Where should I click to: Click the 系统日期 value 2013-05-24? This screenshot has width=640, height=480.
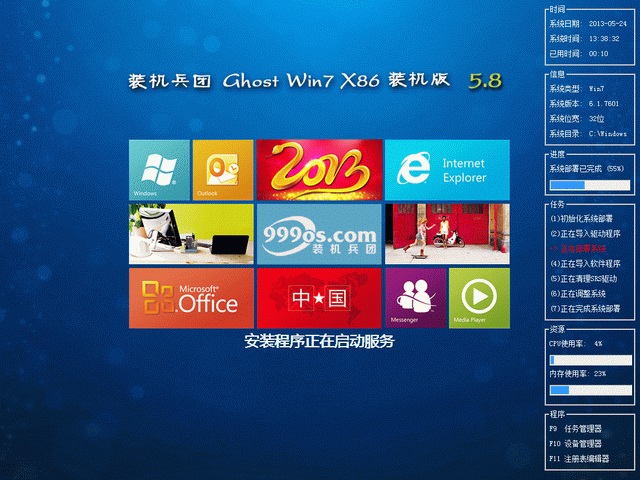point(607,24)
